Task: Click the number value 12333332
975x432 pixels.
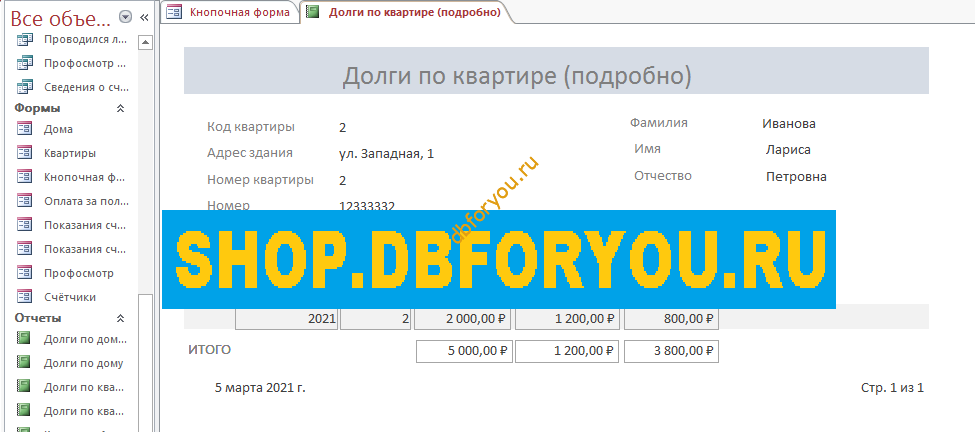Action: (x=367, y=205)
